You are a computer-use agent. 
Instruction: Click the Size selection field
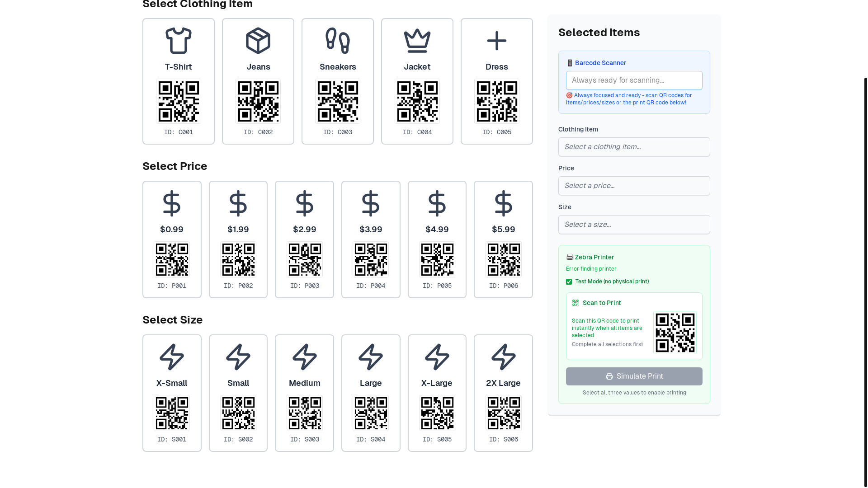click(634, 225)
